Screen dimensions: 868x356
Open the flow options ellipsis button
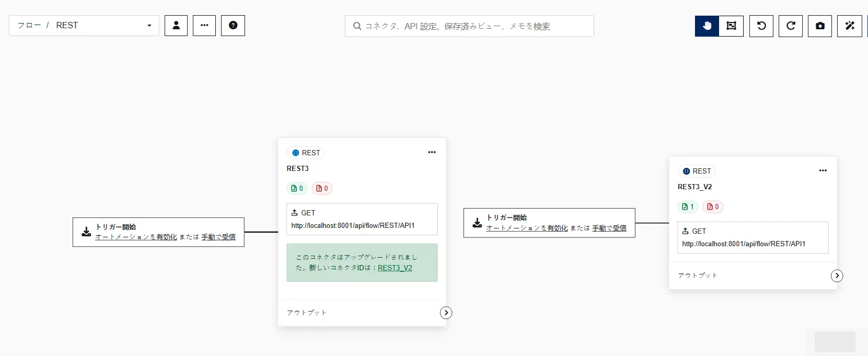(204, 26)
